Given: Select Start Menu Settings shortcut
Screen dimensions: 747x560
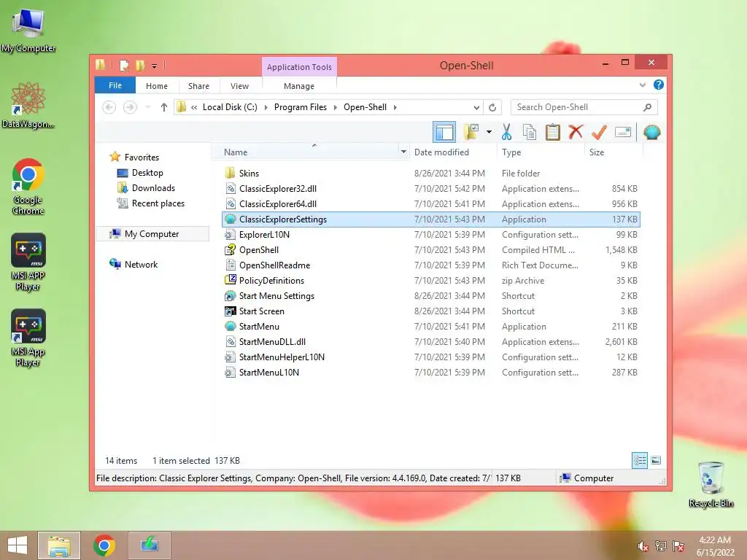Looking at the screenshot, I should click(x=430, y=296).
